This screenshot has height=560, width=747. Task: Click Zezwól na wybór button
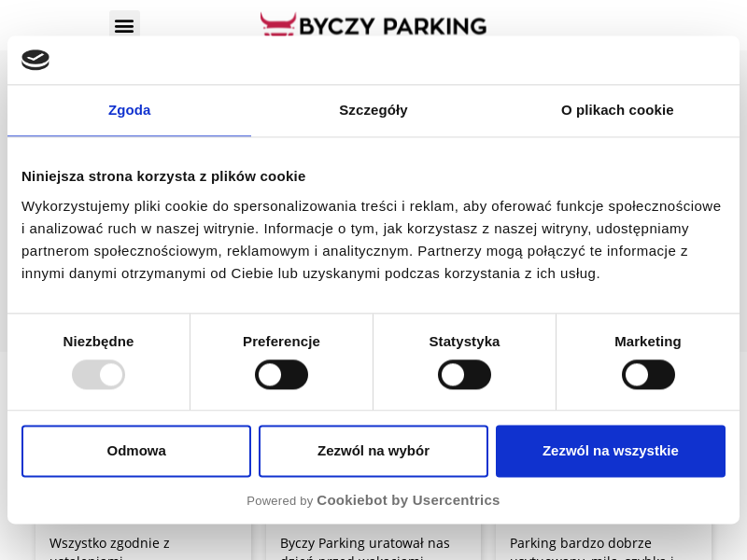(373, 451)
